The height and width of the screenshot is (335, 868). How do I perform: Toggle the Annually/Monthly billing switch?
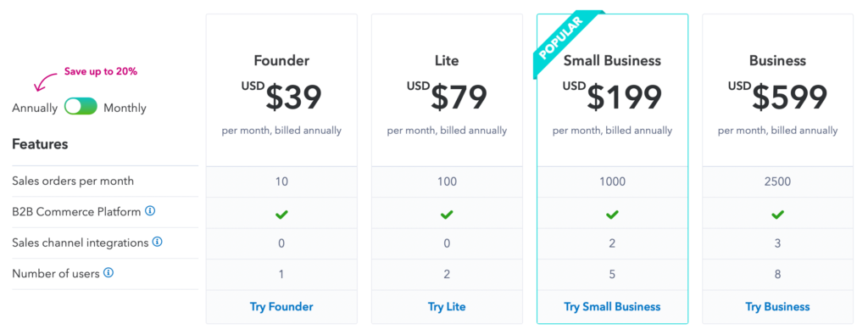(x=81, y=106)
